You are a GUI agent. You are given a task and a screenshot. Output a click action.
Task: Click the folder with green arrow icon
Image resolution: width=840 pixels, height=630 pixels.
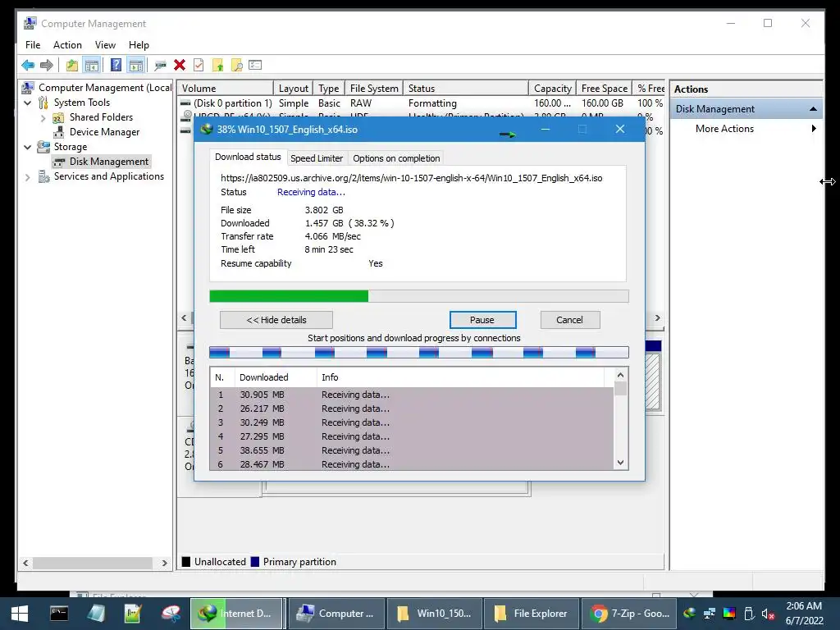[x=217, y=66]
